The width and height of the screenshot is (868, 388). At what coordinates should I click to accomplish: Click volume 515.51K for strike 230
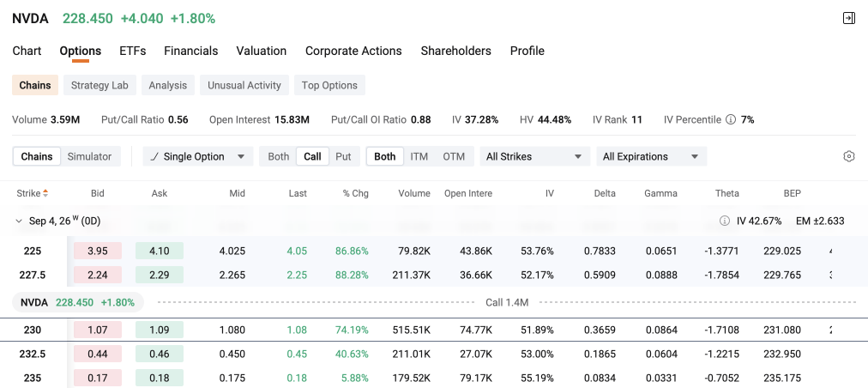412,330
